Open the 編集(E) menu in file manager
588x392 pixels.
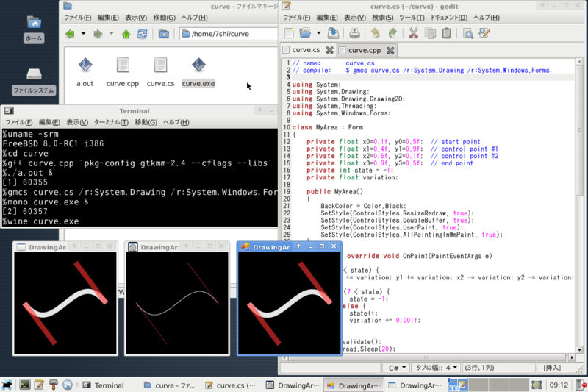click(x=108, y=18)
